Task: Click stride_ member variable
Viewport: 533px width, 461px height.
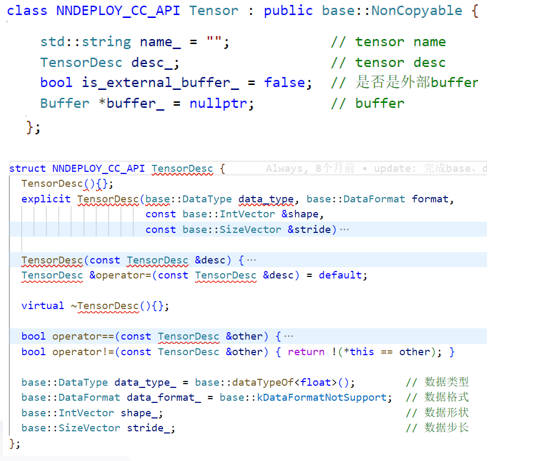Action: (x=149, y=428)
